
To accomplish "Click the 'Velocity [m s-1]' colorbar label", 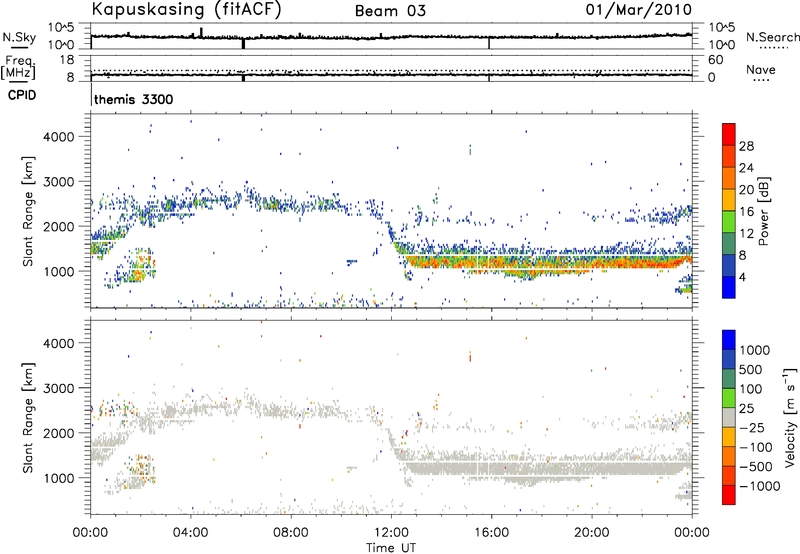I will click(790, 417).
